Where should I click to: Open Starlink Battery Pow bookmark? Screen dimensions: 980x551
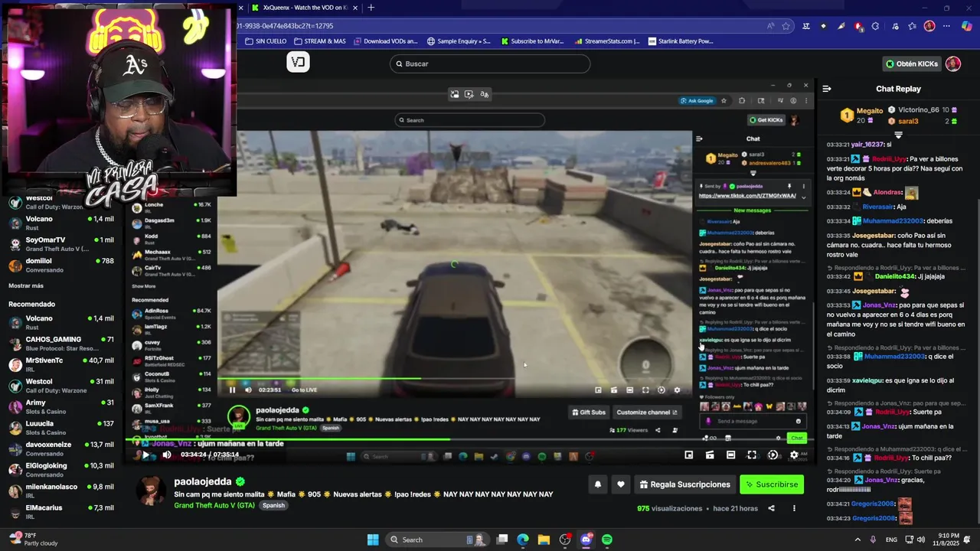(x=681, y=41)
